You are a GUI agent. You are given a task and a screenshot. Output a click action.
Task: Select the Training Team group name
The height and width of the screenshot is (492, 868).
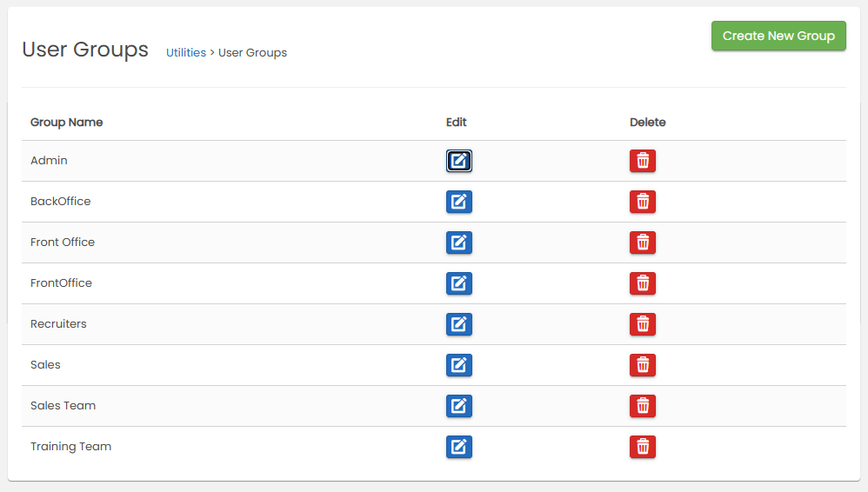coord(70,447)
